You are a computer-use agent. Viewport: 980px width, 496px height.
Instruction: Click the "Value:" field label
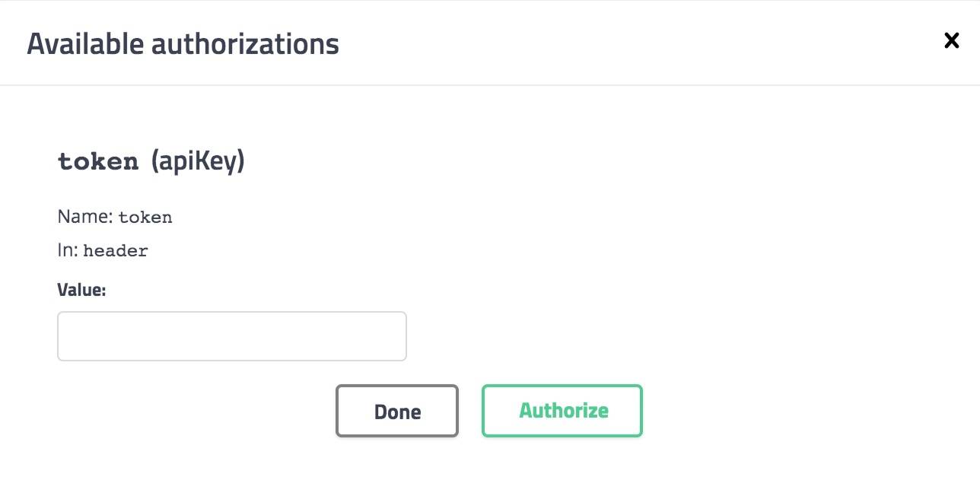81,290
